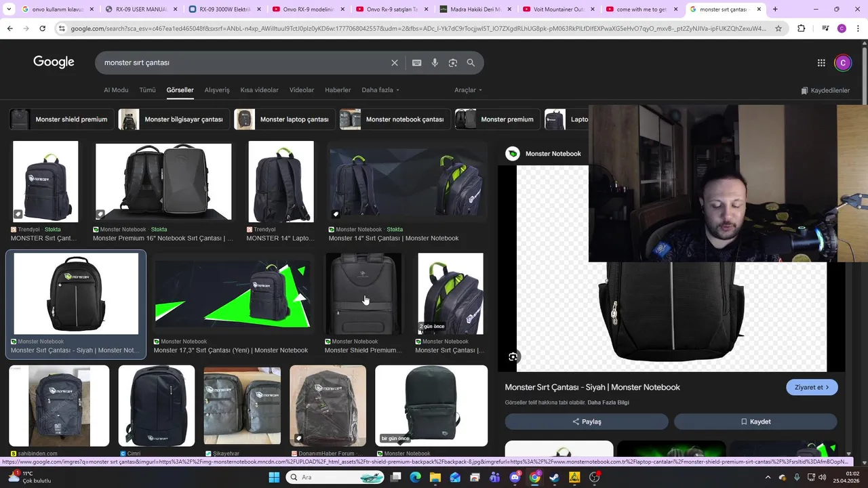This screenshot has width=868, height=488.
Task: Switch to Alışveriş tab
Action: 217,90
